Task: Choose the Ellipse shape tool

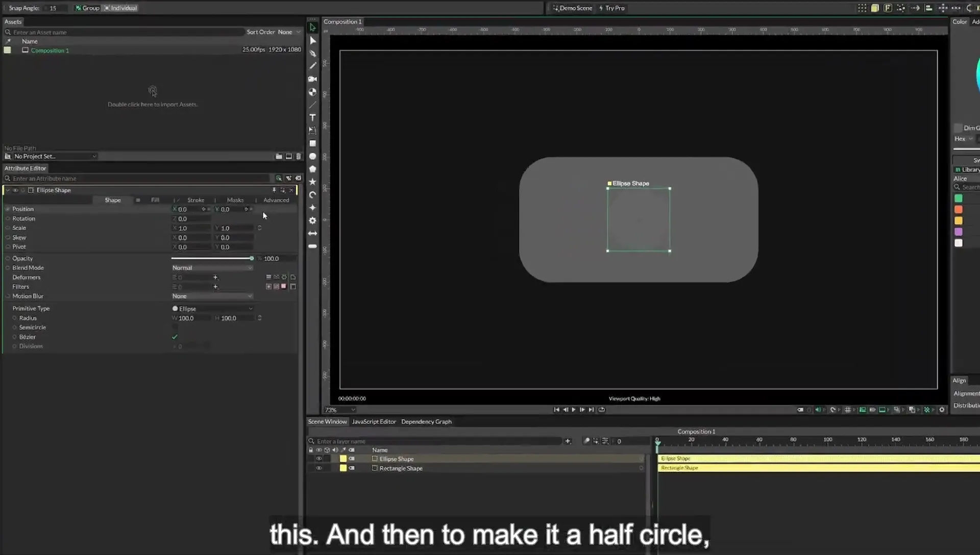Action: (313, 156)
